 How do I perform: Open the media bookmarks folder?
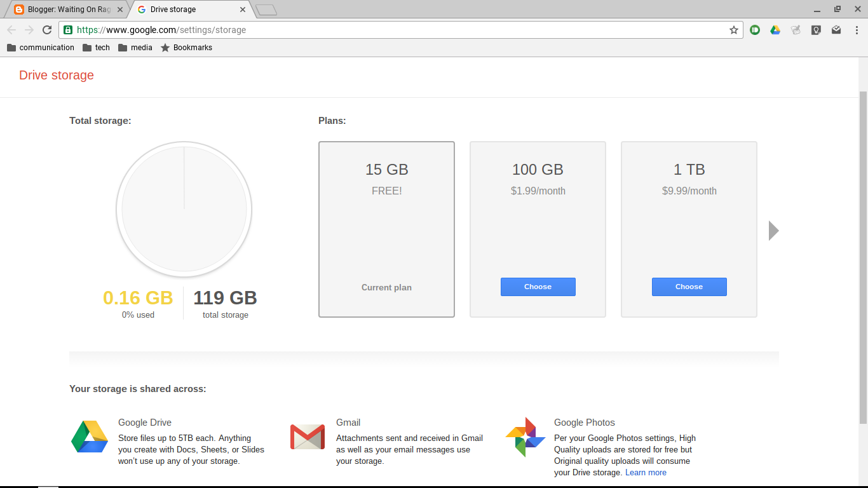click(135, 48)
